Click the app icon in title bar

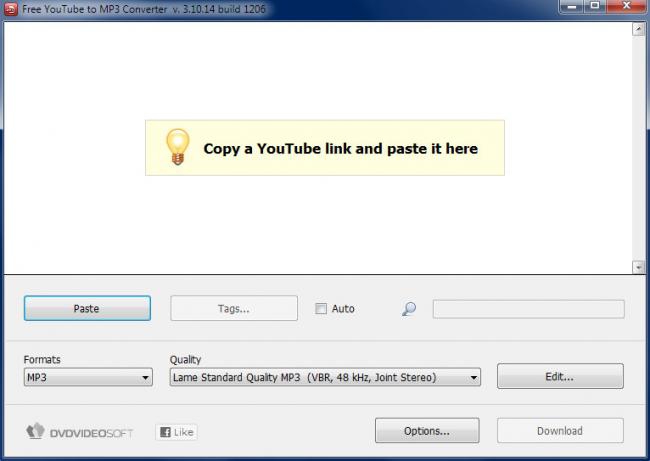[x=10, y=9]
